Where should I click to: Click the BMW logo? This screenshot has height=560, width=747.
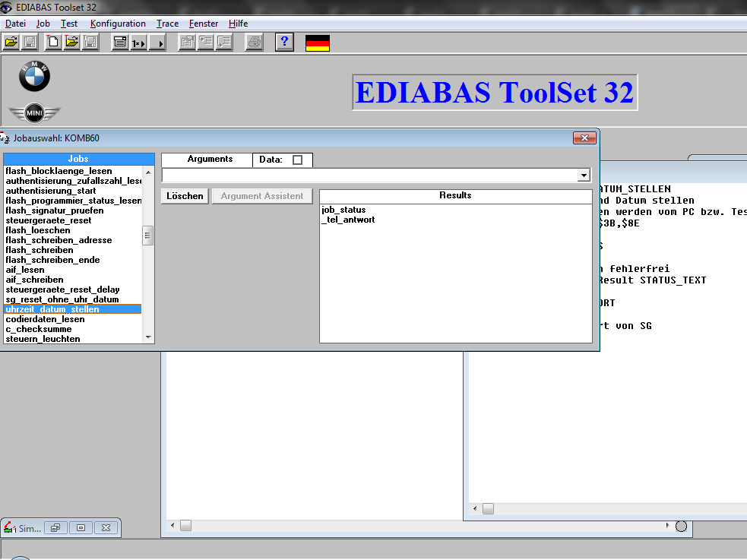(x=34, y=76)
